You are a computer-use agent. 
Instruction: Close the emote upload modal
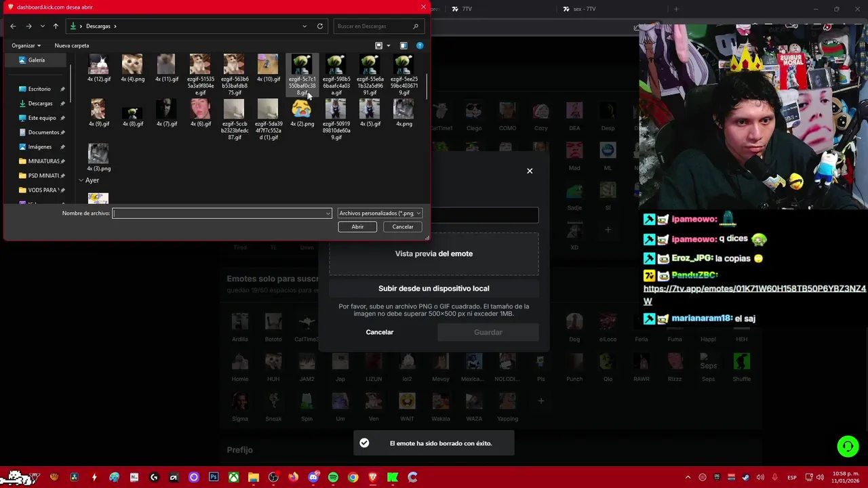pyautogui.click(x=530, y=171)
